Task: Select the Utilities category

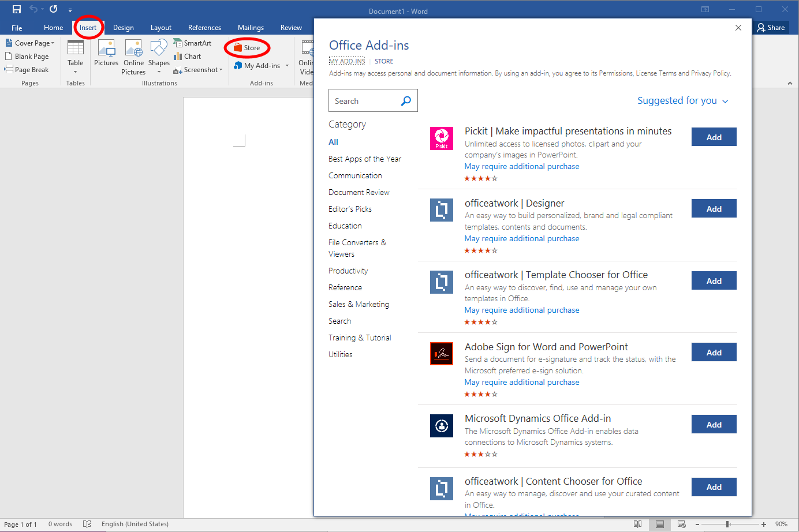Action: pyautogui.click(x=341, y=354)
